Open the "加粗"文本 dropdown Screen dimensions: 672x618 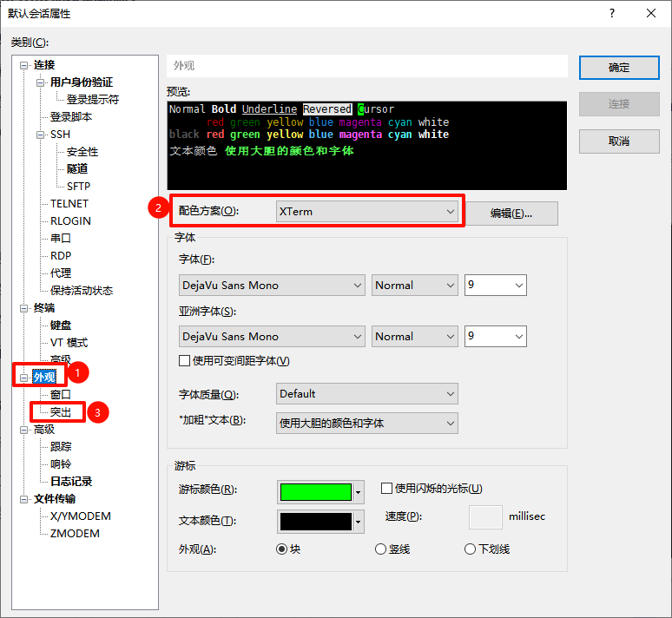367,424
